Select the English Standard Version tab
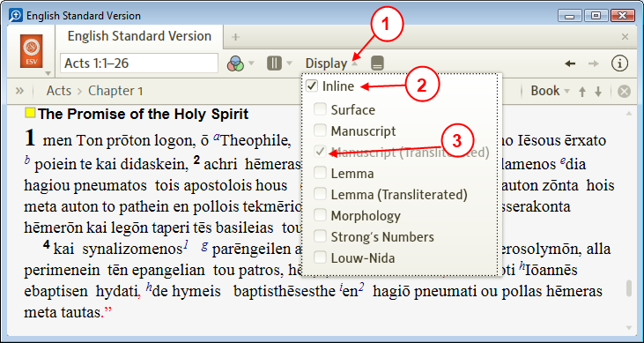 (x=139, y=36)
